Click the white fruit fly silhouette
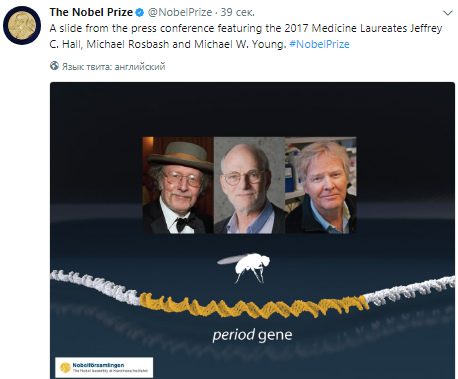 [x=244, y=268]
